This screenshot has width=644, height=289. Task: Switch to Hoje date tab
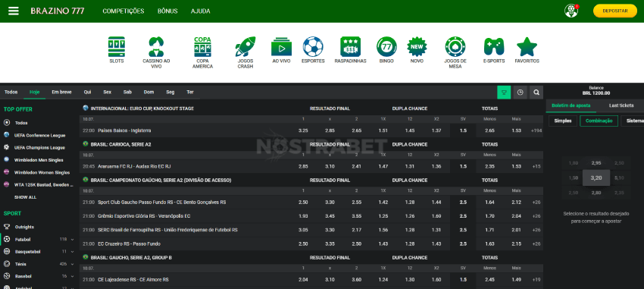coord(35,92)
